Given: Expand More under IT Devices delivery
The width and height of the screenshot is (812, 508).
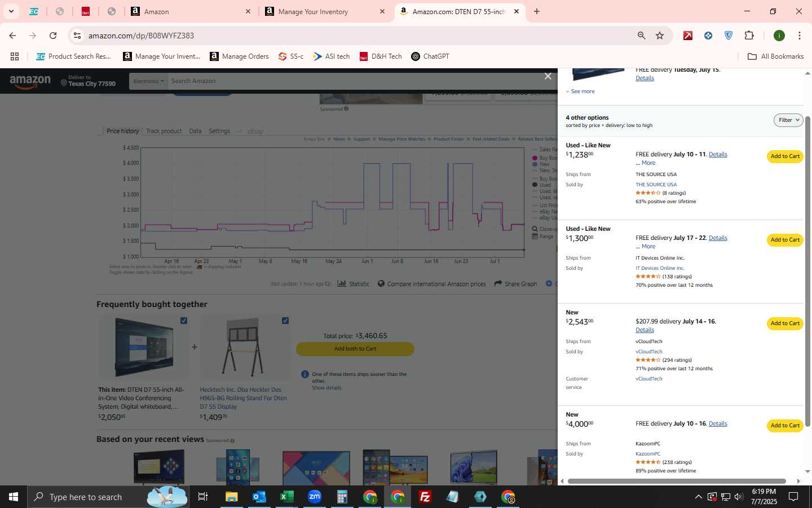Looking at the screenshot, I should coord(648,246).
